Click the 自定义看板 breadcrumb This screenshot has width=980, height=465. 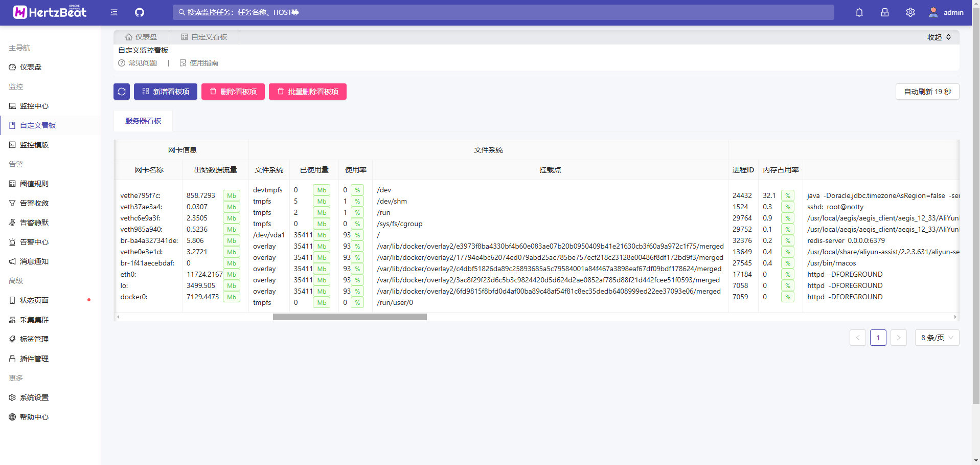tap(204, 37)
